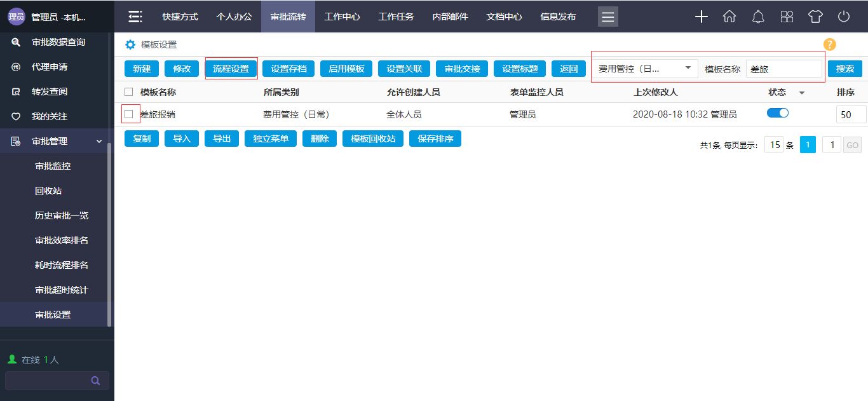This screenshot has width=868, height=401.
Task: Open the theme shirt icon
Action: point(815,17)
